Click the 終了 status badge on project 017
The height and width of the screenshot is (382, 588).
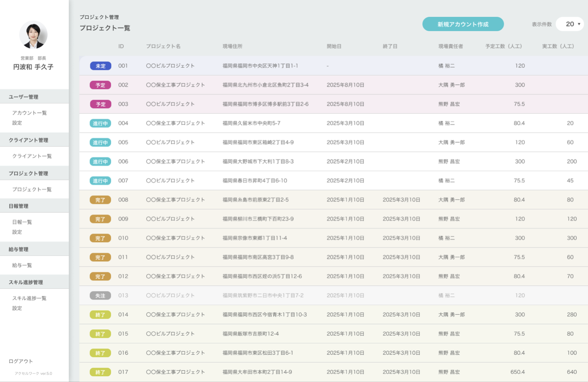100,372
